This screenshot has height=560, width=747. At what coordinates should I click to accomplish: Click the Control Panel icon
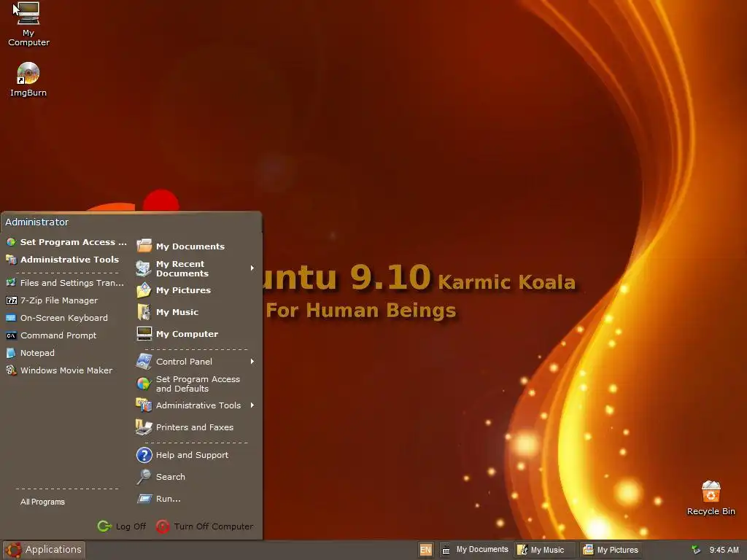pyautogui.click(x=144, y=362)
